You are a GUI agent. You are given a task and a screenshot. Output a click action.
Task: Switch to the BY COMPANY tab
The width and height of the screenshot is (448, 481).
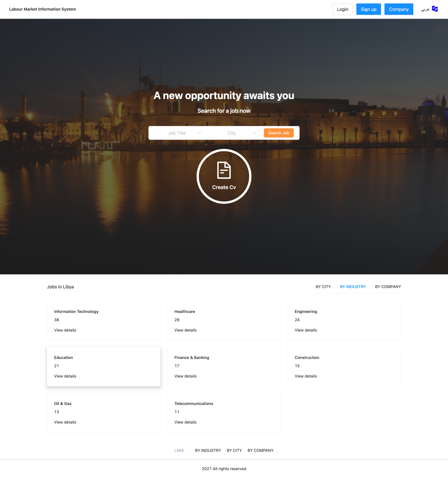coord(388,287)
